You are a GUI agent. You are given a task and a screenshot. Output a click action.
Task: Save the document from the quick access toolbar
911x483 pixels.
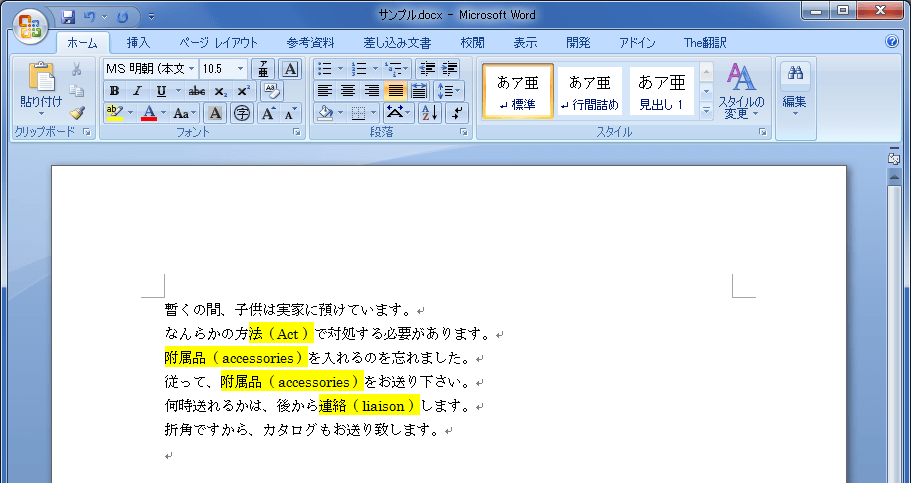(69, 16)
